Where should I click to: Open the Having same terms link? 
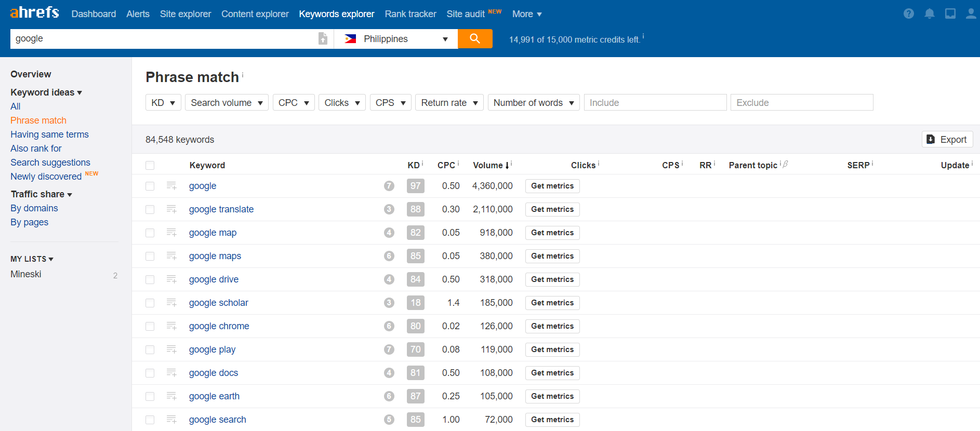click(x=49, y=134)
